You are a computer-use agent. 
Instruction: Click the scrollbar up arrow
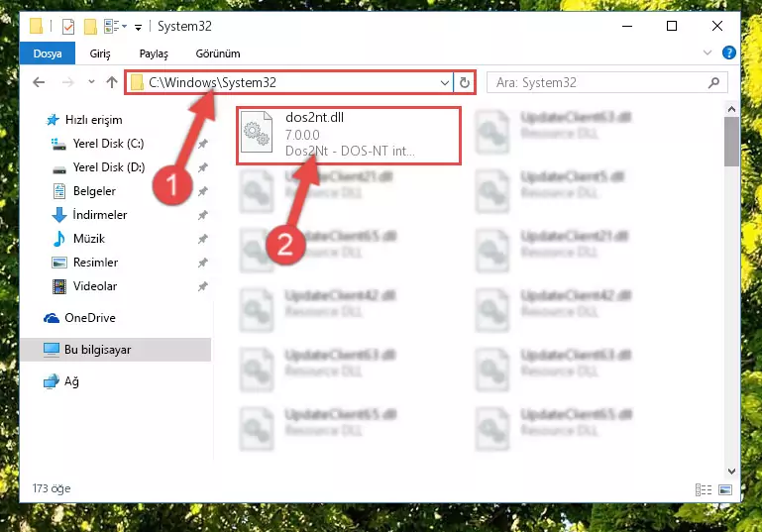point(731,110)
